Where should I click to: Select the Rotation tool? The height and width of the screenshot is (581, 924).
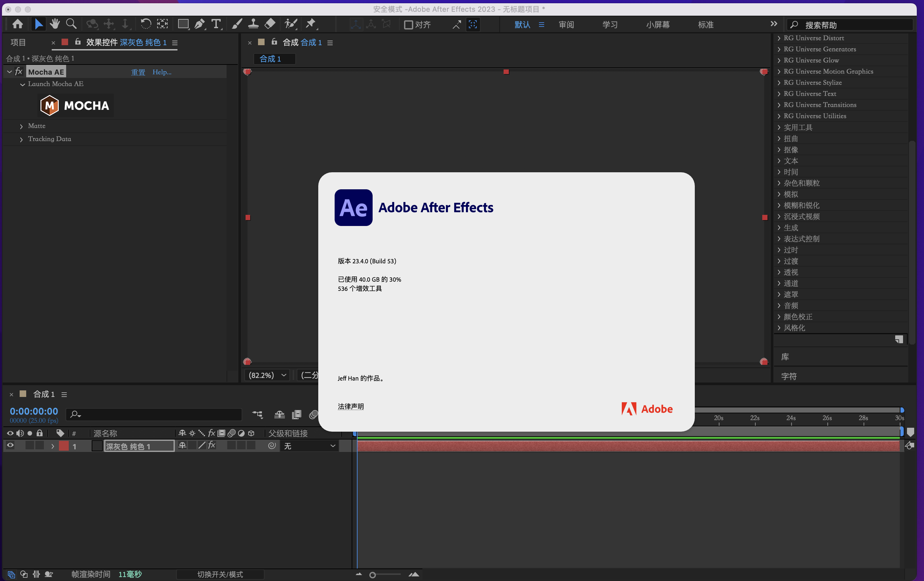click(145, 24)
